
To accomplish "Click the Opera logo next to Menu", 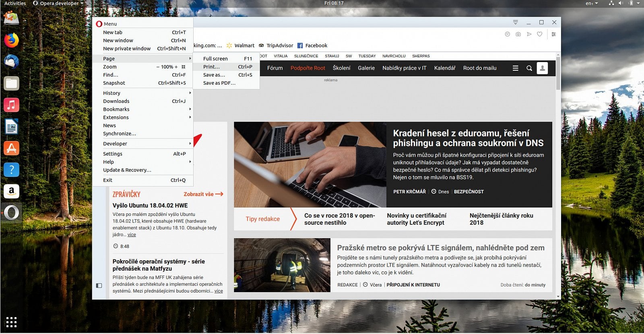I will click(99, 24).
